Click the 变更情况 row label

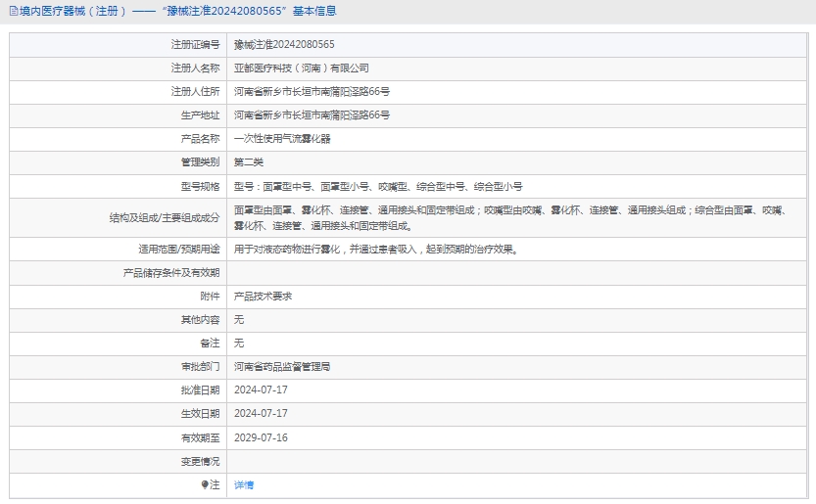[x=200, y=461]
